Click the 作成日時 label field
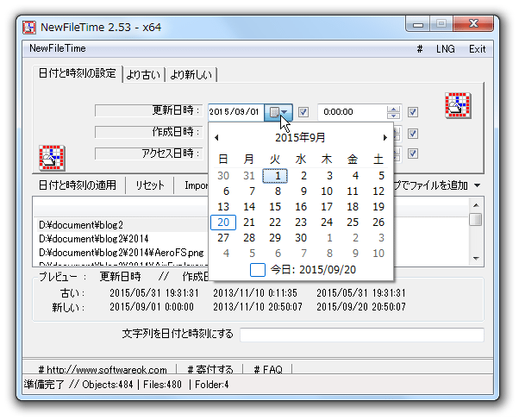 (x=149, y=132)
